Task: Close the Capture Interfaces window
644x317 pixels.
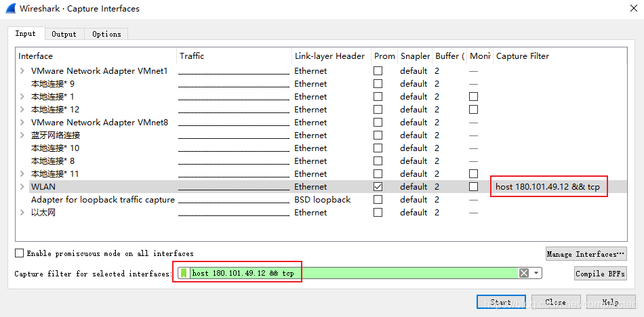Action: point(634,8)
